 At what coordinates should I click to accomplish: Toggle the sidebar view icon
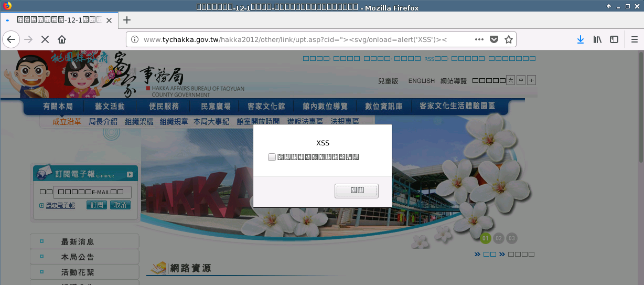pos(614,39)
